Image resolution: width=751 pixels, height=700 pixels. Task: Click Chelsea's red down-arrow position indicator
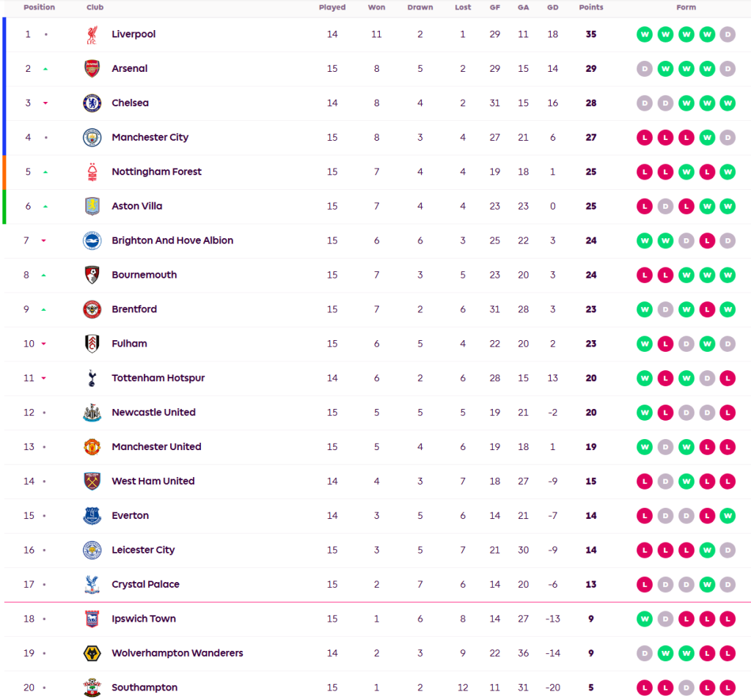[x=45, y=103]
